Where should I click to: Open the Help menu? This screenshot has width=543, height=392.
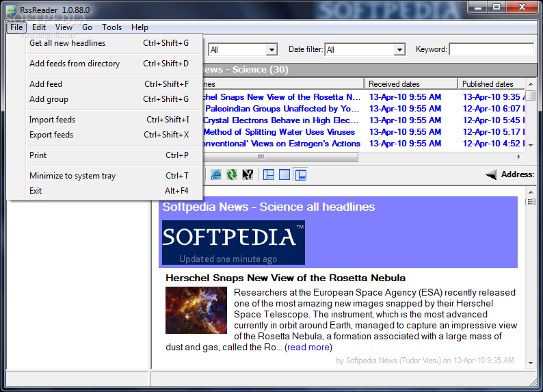[140, 27]
